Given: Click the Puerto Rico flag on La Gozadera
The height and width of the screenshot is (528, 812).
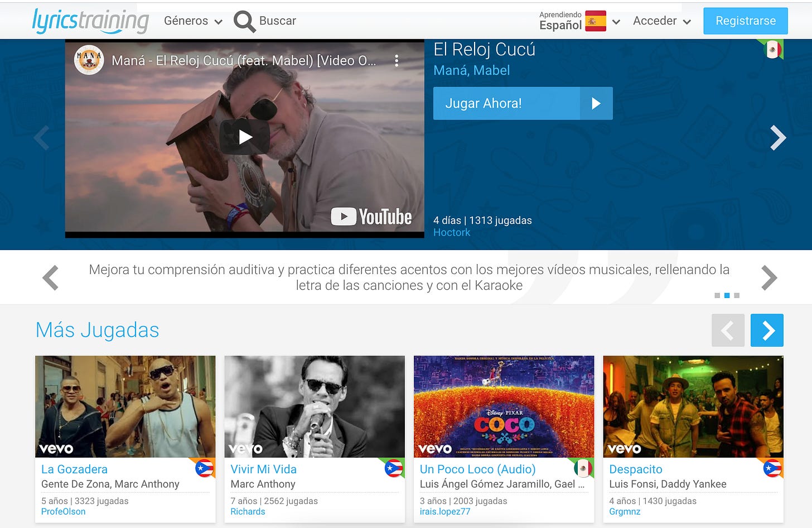Looking at the screenshot, I should tap(204, 468).
